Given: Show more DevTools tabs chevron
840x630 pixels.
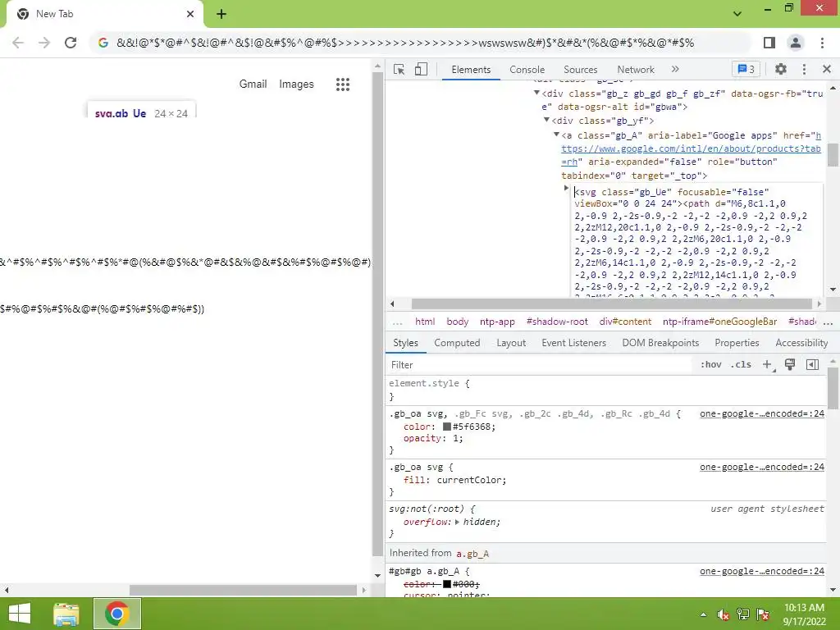Looking at the screenshot, I should (675, 69).
